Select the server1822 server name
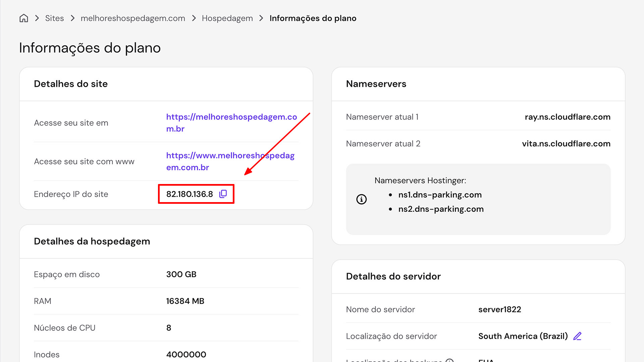 point(499,309)
